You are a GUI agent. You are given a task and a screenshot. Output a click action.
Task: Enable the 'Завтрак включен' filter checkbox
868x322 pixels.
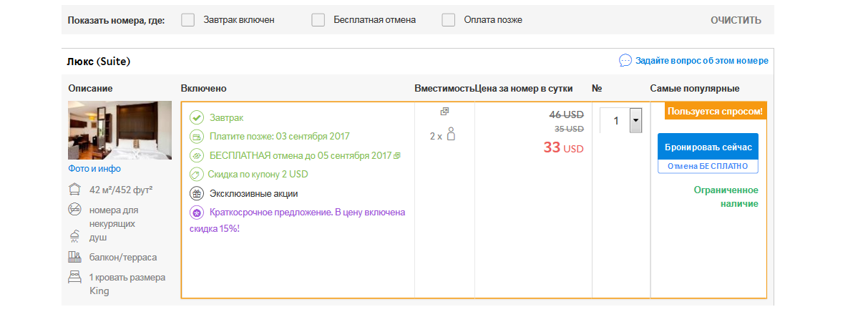(x=188, y=20)
